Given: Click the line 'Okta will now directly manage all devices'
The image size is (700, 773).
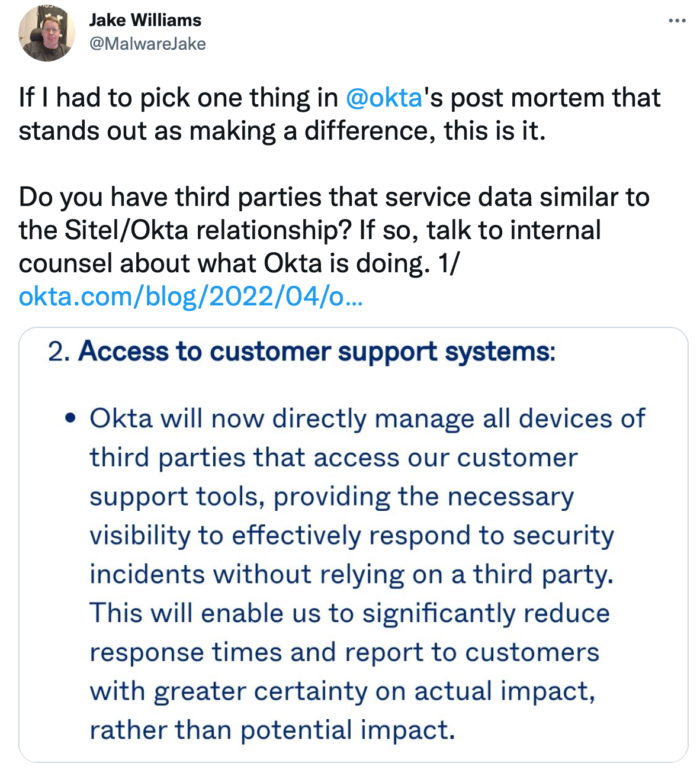Looking at the screenshot, I should point(367,418).
